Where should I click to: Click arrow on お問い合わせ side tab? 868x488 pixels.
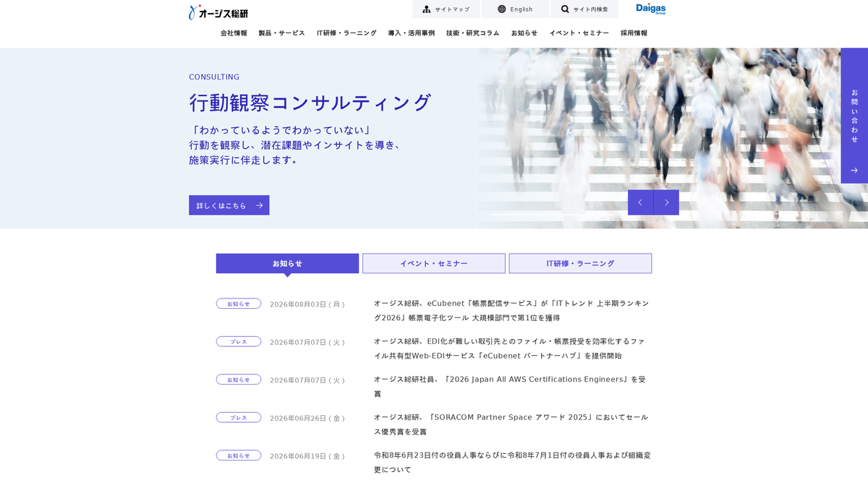pos(854,171)
